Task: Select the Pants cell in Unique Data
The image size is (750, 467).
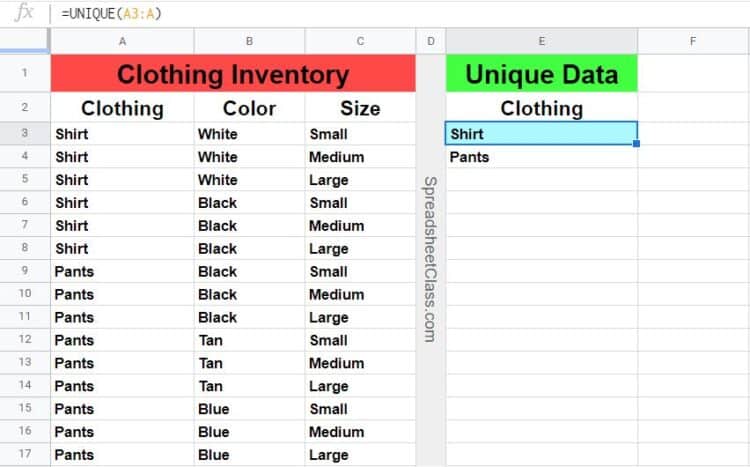Action: [541, 157]
